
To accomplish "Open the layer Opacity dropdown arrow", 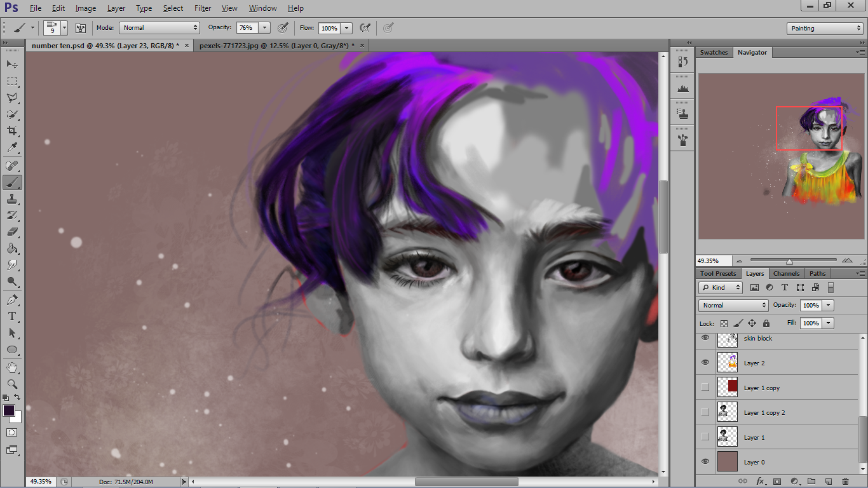I will (829, 305).
